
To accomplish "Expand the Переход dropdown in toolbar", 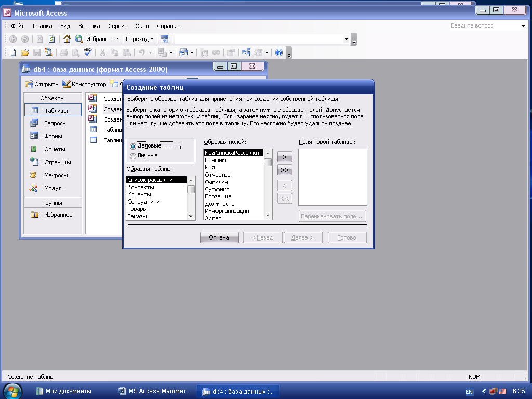I will coord(140,39).
